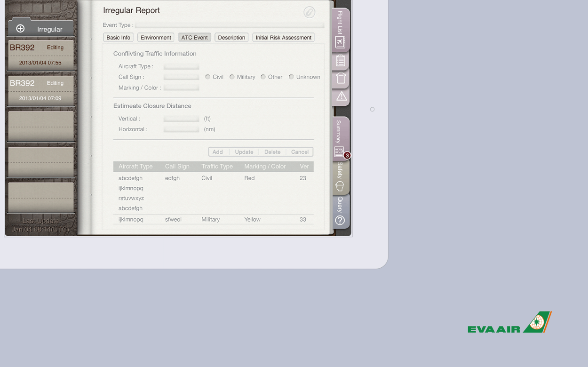The image size is (588, 367).
Task: Select the table row with call sign edfgh
Action: [214, 193]
